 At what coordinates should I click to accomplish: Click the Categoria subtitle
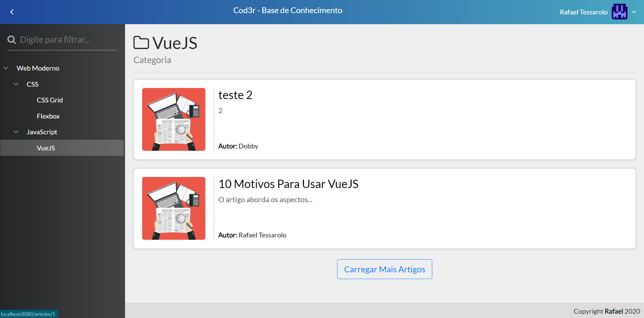tap(152, 60)
